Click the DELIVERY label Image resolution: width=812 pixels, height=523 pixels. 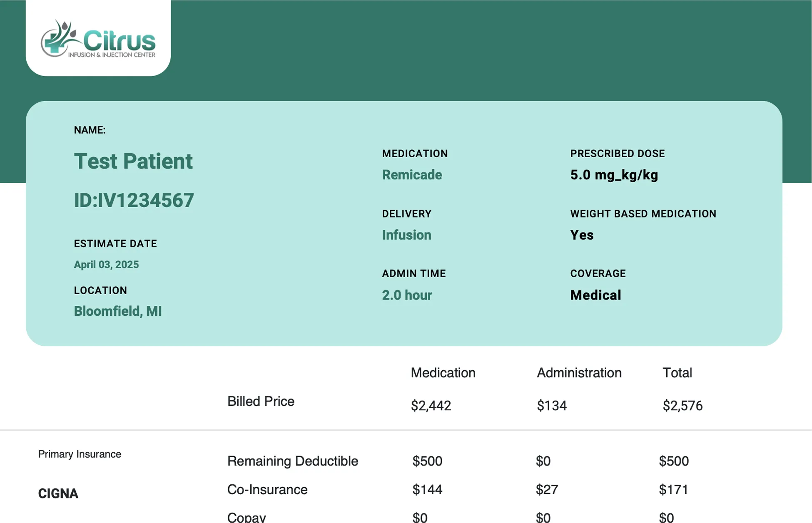406,214
